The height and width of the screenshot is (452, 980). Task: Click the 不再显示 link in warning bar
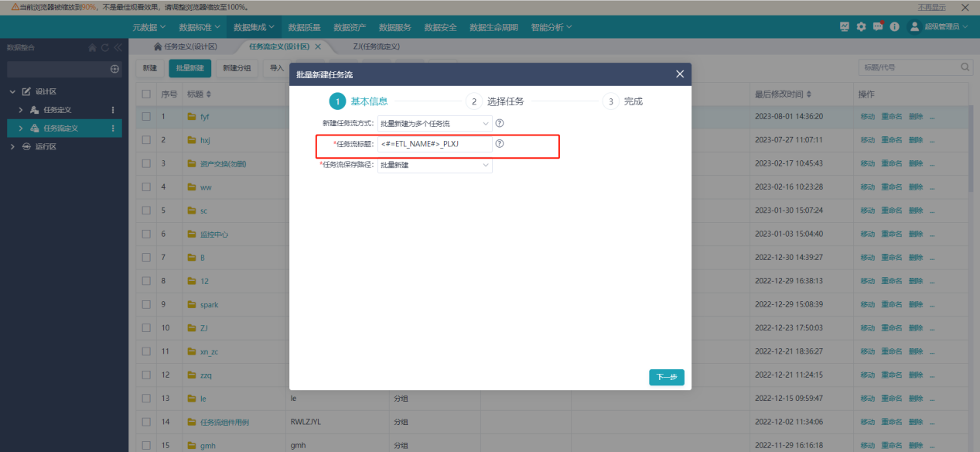coord(931,7)
